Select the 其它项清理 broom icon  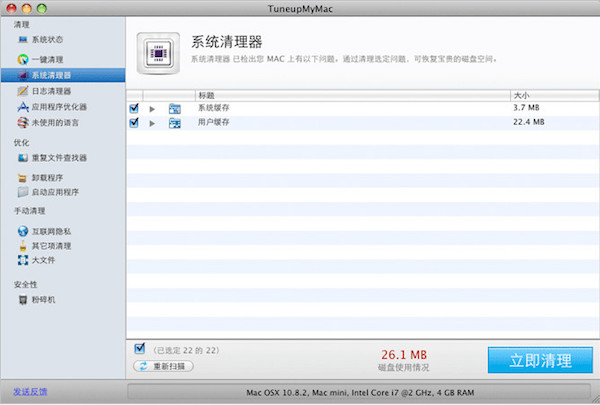click(x=23, y=246)
